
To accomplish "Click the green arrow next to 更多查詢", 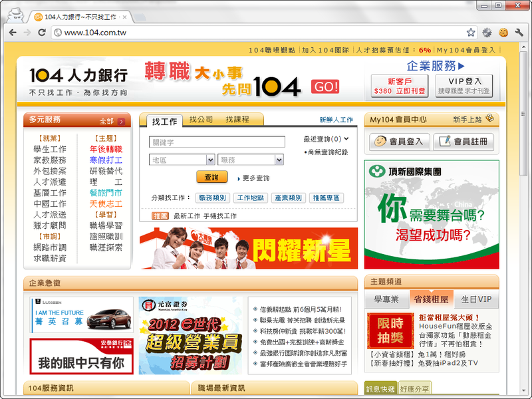I will (x=238, y=178).
